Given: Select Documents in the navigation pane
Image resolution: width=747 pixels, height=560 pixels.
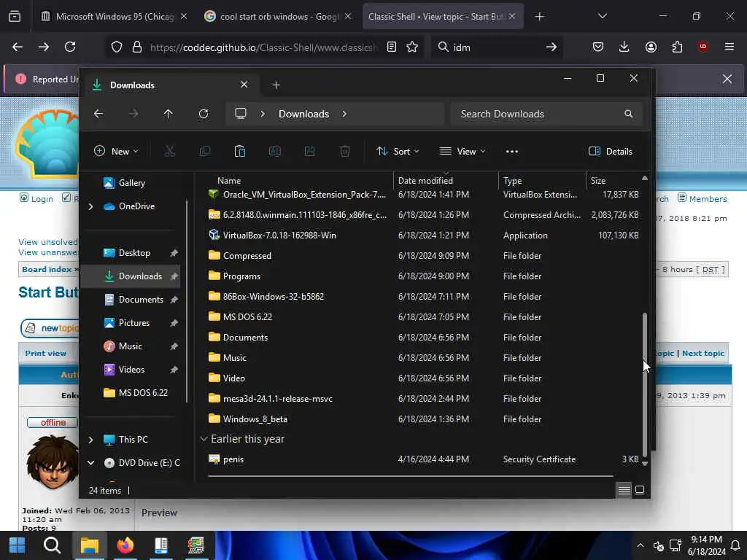Looking at the screenshot, I should pos(141,300).
